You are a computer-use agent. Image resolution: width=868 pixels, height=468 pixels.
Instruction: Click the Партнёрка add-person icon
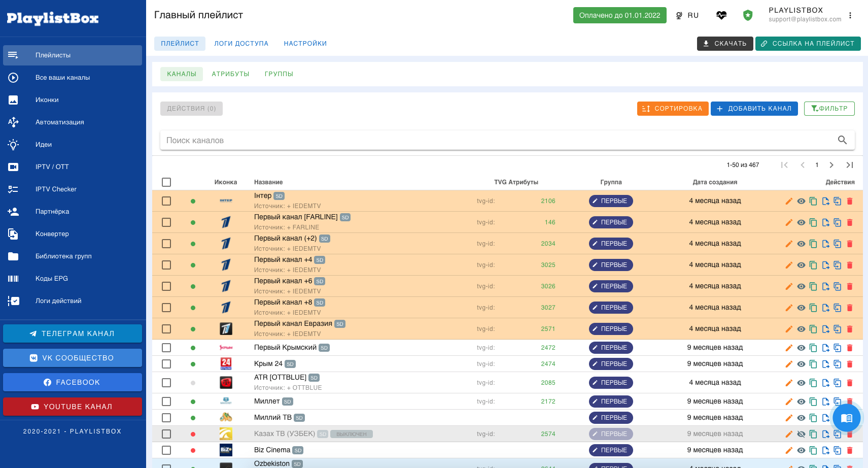[13, 212]
